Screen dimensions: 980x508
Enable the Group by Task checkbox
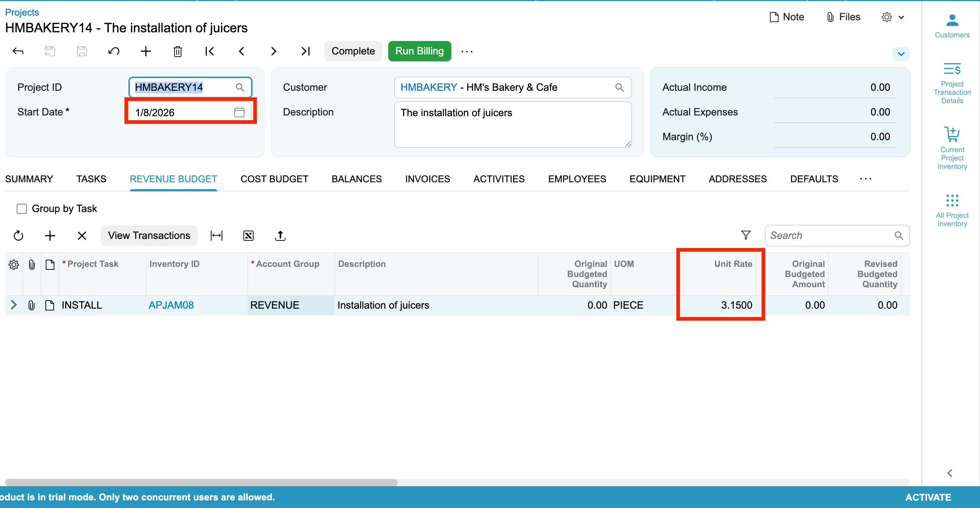tap(22, 209)
